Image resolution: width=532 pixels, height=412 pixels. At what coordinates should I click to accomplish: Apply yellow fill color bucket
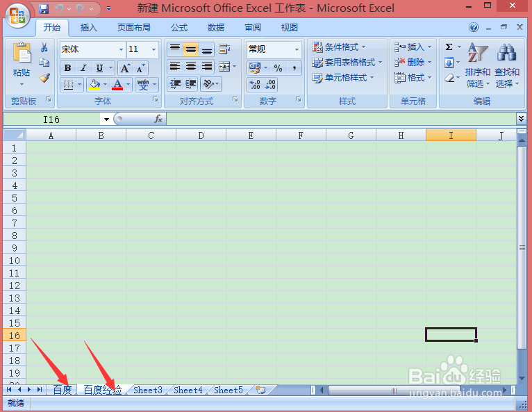coord(94,85)
